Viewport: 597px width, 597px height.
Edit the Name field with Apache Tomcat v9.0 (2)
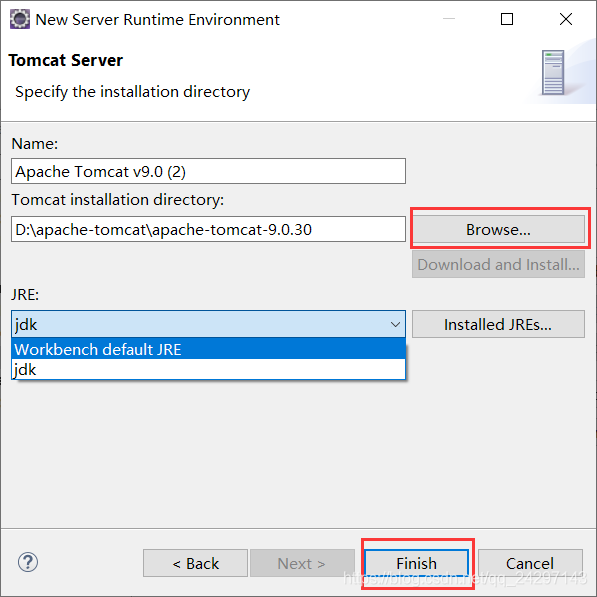coord(208,171)
